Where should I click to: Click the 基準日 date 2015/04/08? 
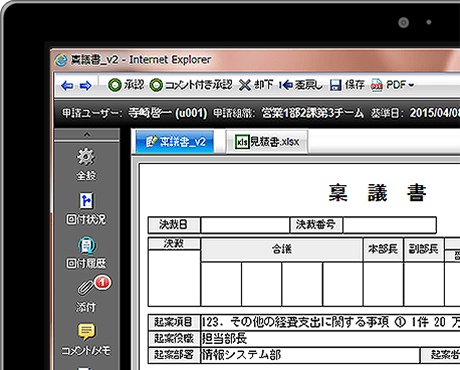[x=435, y=113]
